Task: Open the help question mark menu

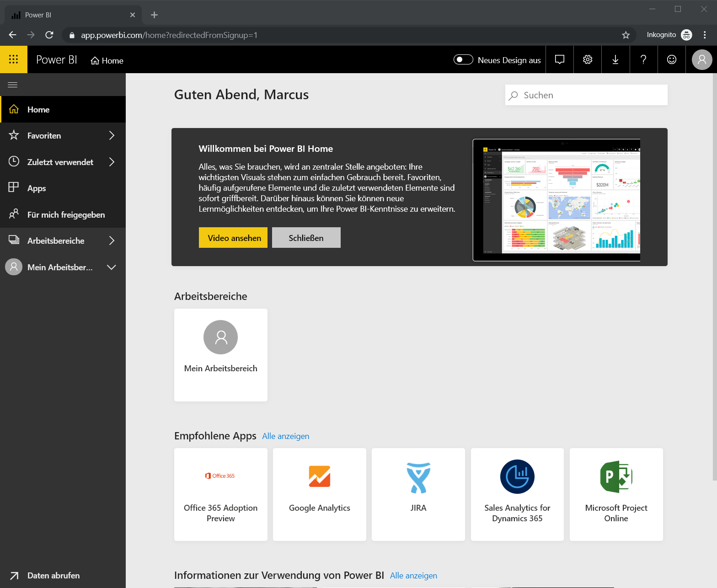Action: coord(643,59)
